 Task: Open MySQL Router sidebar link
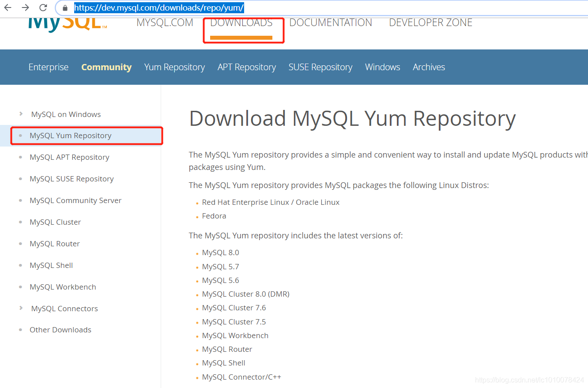55,244
